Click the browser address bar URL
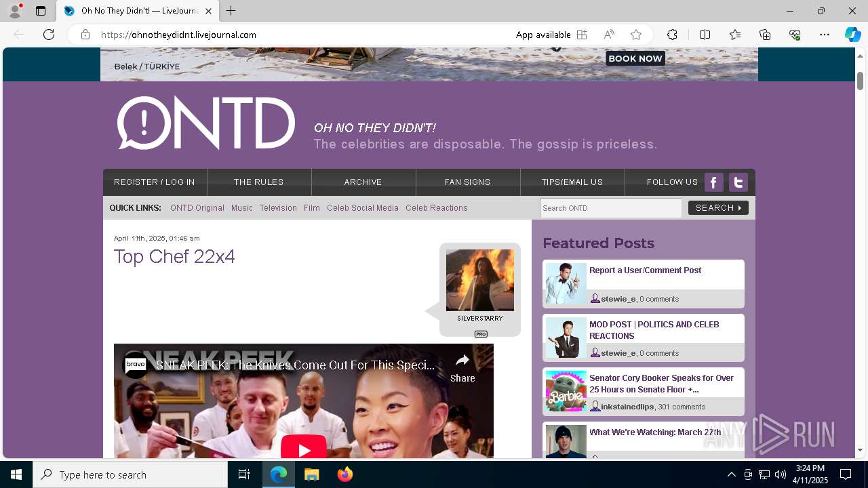The image size is (868, 488). 179,35
